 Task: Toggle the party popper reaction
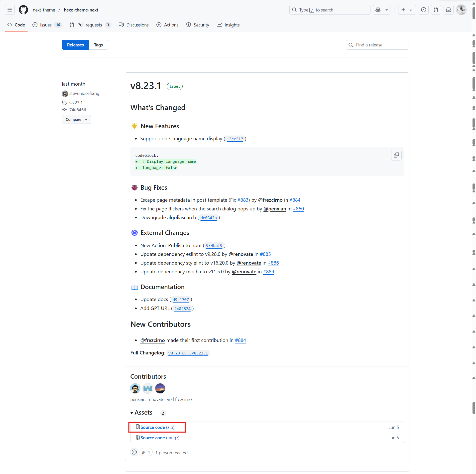[146, 452]
